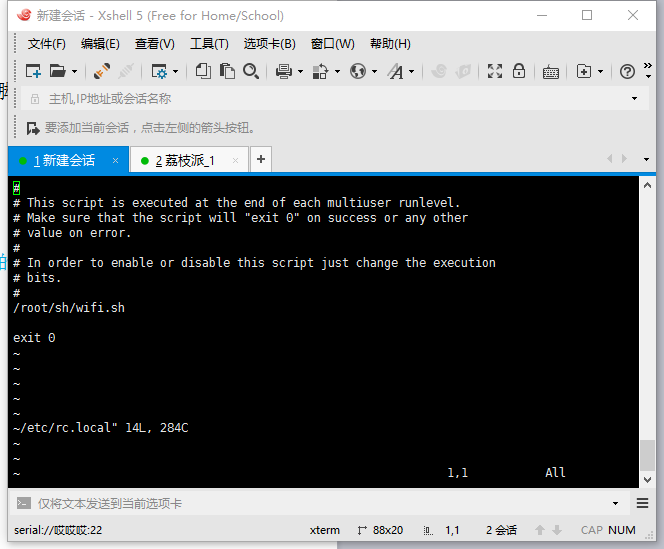Open the compose bar hamburger menu
Viewport: 664px width, 549px height.
pos(642,503)
